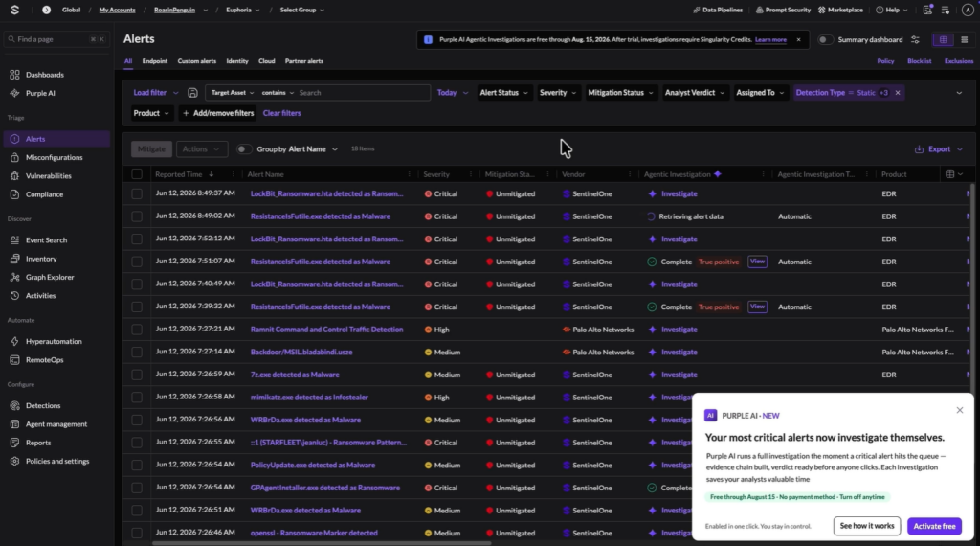Viewport: 980px width, 546px height.
Task: Check the select-all alerts checkbox
Action: 137,174
